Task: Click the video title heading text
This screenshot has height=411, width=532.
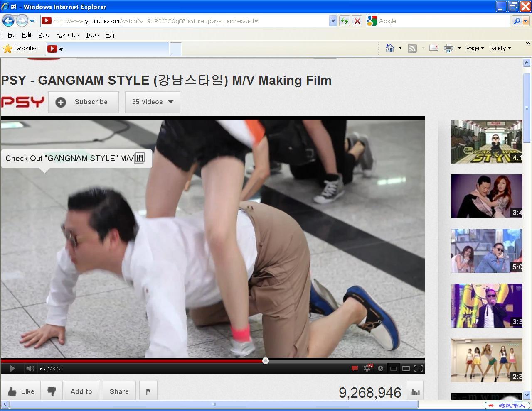Action: 166,80
